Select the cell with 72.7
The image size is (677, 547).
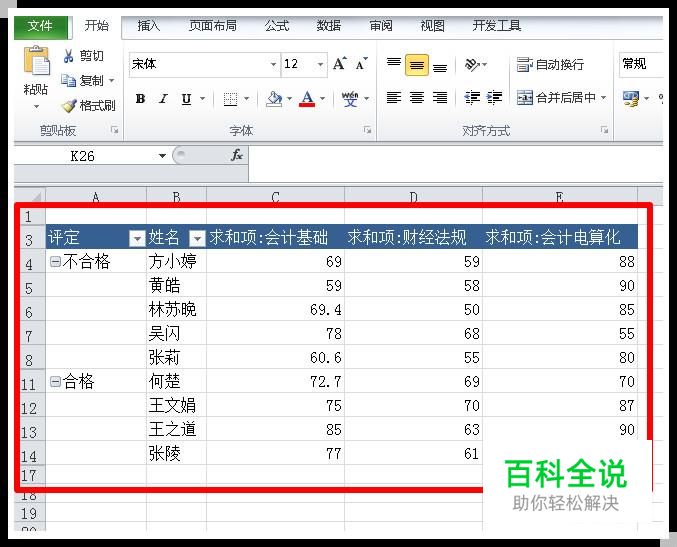pyautogui.click(x=275, y=381)
